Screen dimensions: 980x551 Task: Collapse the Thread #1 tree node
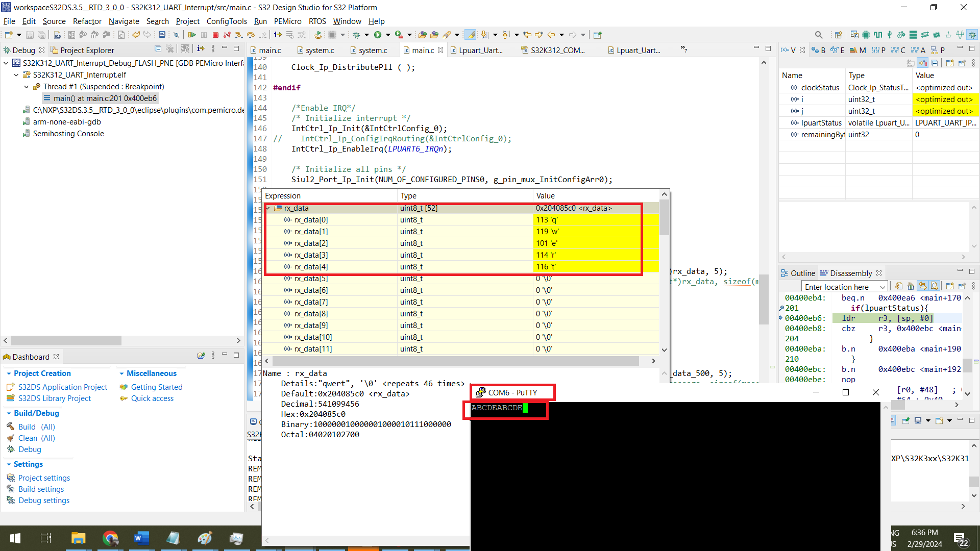26,87
